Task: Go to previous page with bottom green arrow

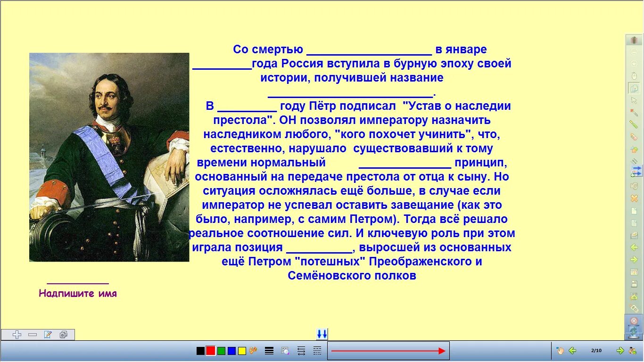Action: pos(572,351)
